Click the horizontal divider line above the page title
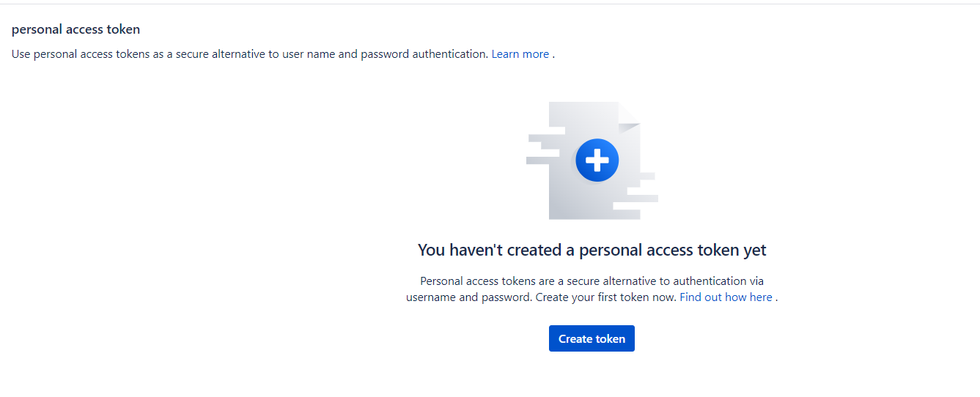The image size is (980, 397). click(x=490, y=4)
